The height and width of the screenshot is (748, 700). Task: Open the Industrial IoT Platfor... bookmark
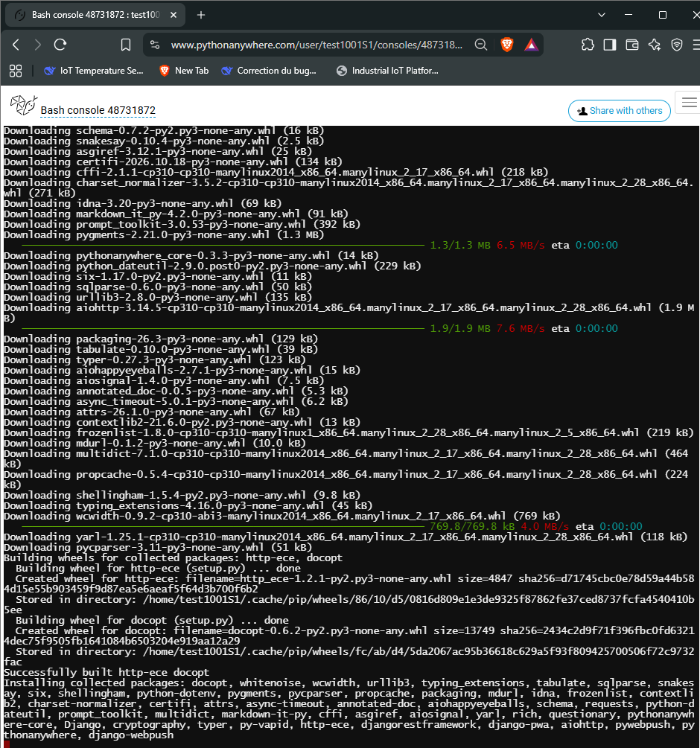coord(387,71)
